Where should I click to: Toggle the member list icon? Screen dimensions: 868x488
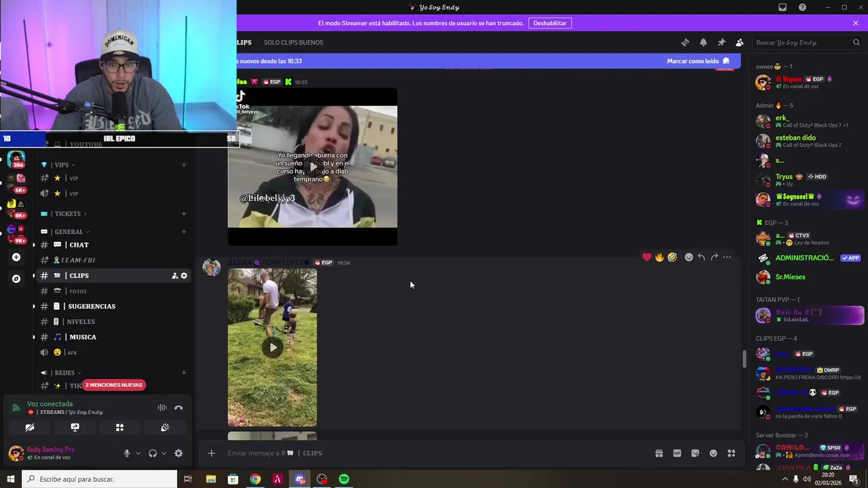click(x=740, y=43)
